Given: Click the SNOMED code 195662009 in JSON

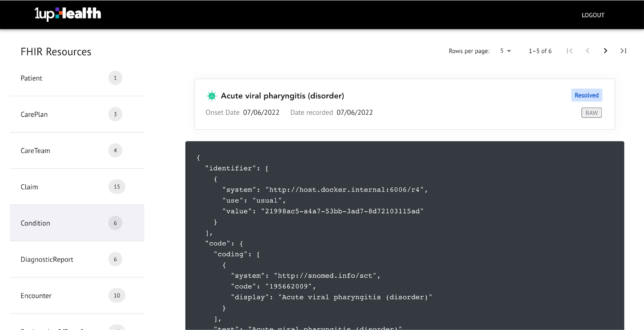Looking at the screenshot, I should pos(289,287).
